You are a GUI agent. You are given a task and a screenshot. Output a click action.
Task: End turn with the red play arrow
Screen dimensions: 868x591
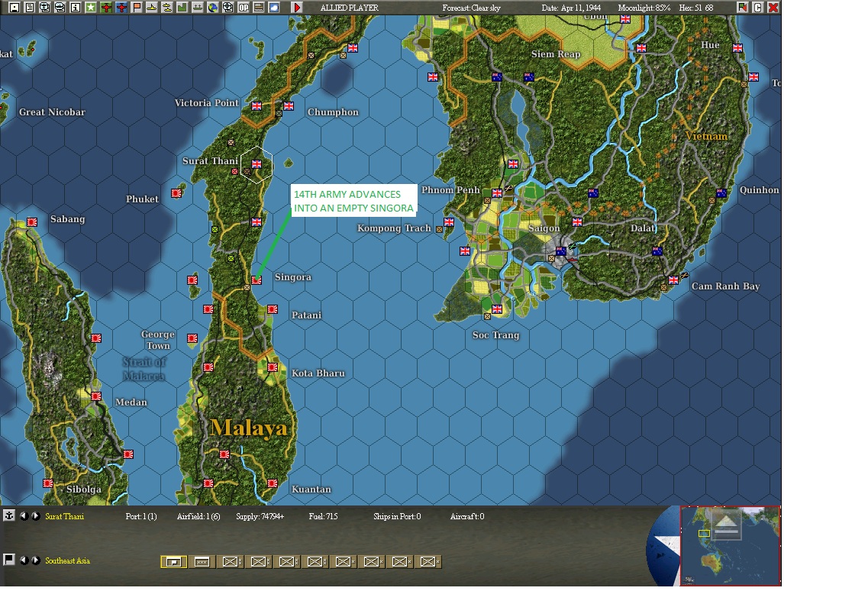297,7
